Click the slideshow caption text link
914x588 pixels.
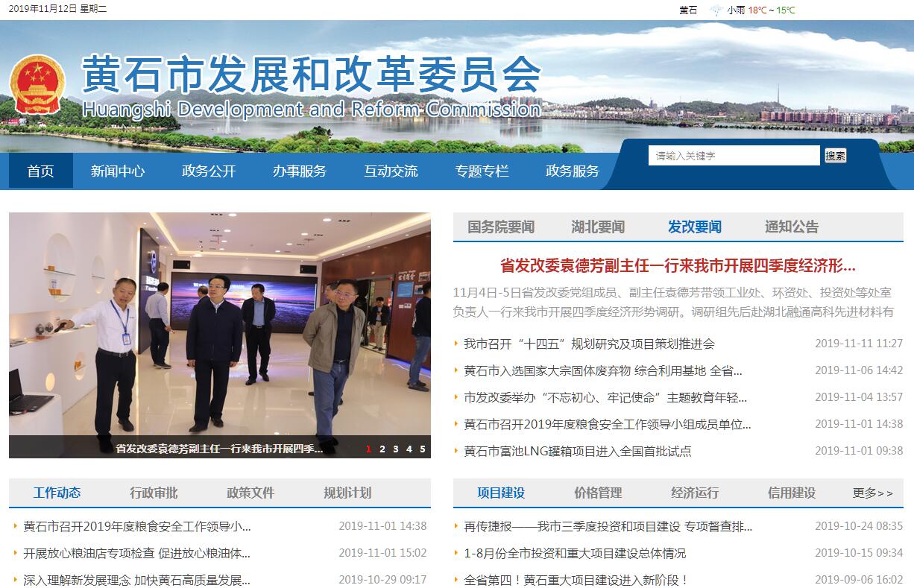(219, 449)
